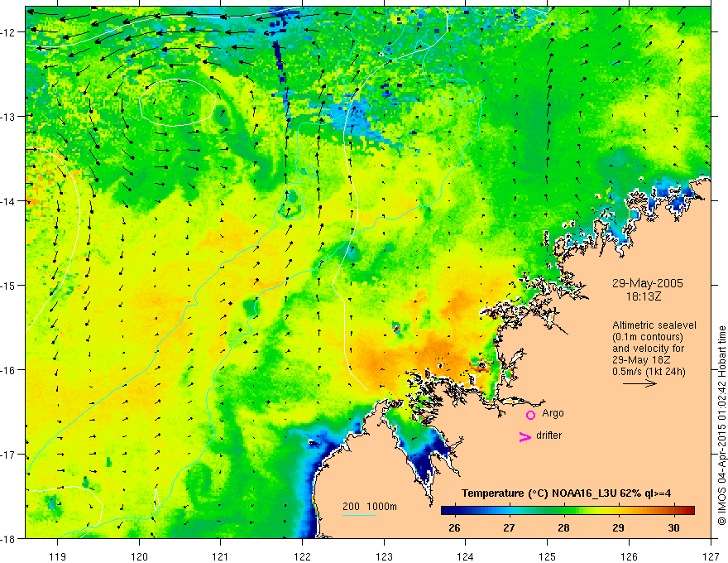
Task: Click the dark red end of color bar
Action: coord(689,510)
